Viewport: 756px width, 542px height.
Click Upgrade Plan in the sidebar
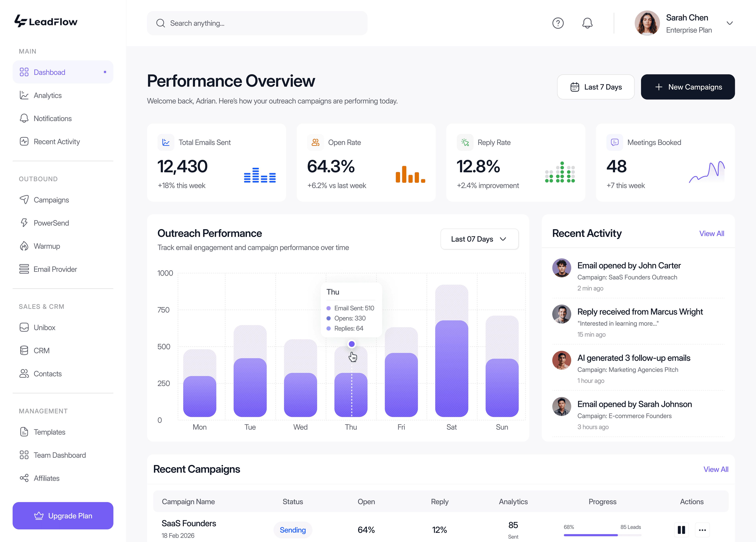pos(63,516)
